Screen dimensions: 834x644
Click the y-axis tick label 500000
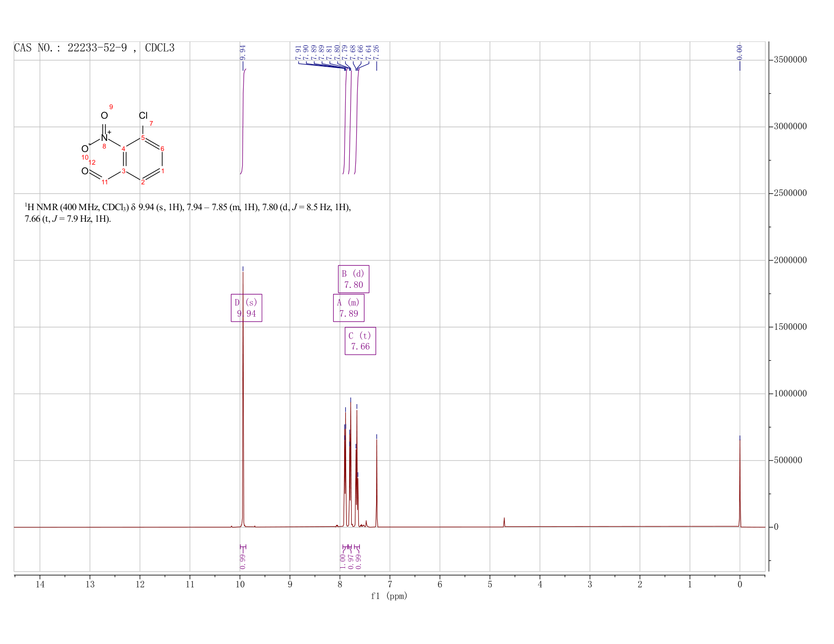tap(788, 461)
